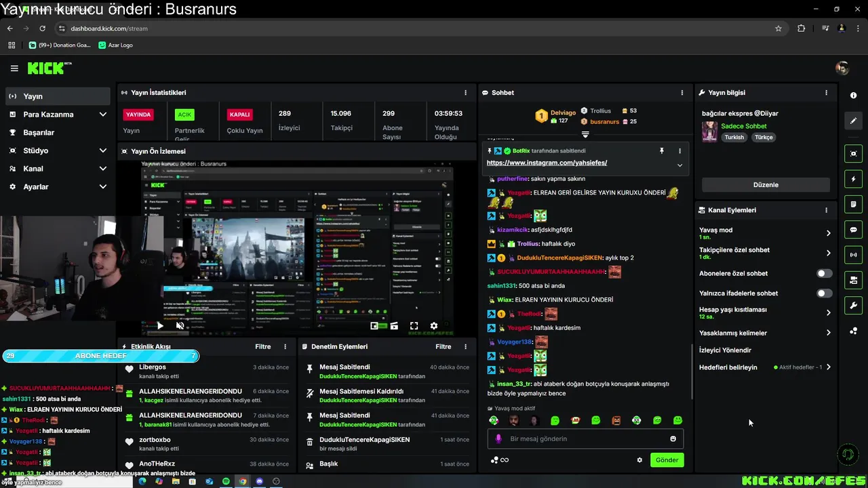868x488 pixels.
Task: Open Discord from the taskbar
Action: (x=259, y=481)
